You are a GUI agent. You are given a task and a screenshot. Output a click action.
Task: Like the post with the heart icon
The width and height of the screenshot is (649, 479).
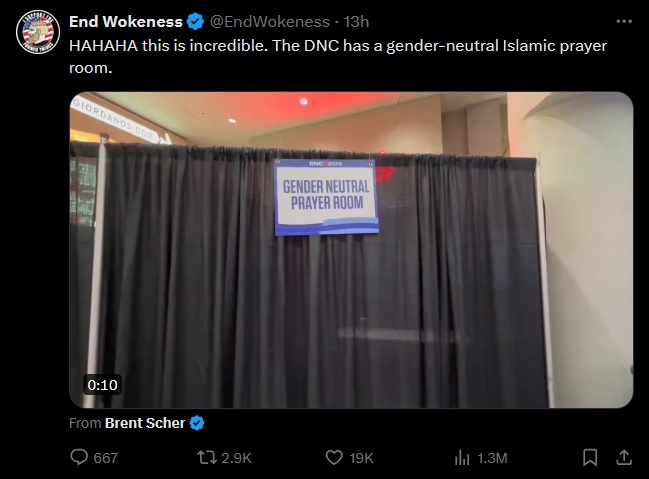(334, 458)
